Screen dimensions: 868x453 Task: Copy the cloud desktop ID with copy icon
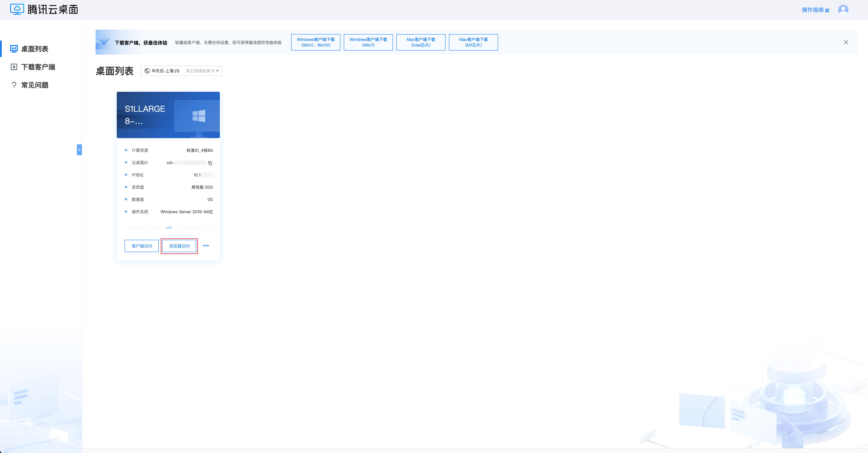click(210, 163)
